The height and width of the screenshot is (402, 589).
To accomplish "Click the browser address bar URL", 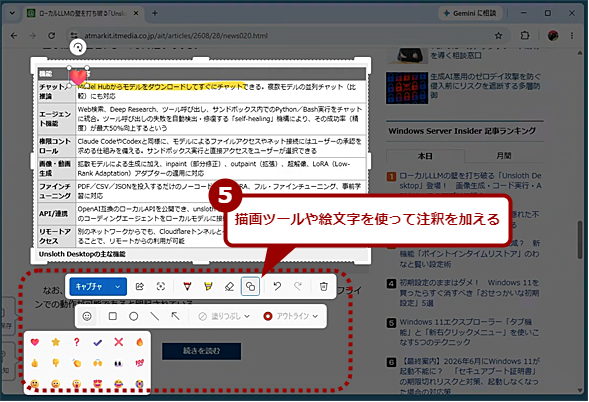I will click(x=176, y=36).
